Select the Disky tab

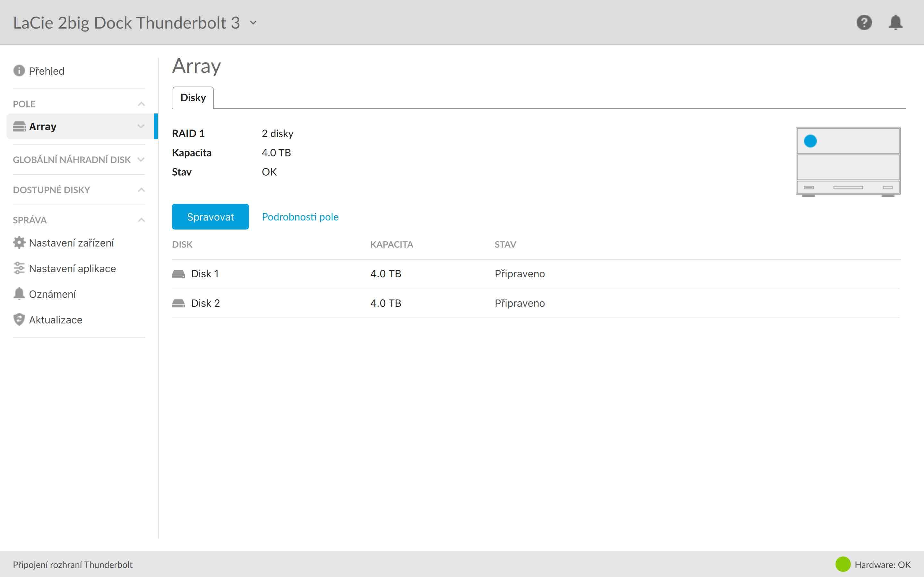coord(193,98)
